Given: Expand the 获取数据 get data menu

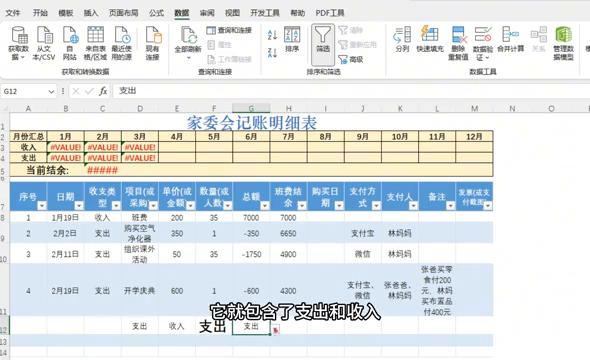Looking at the screenshot, I should [18, 43].
